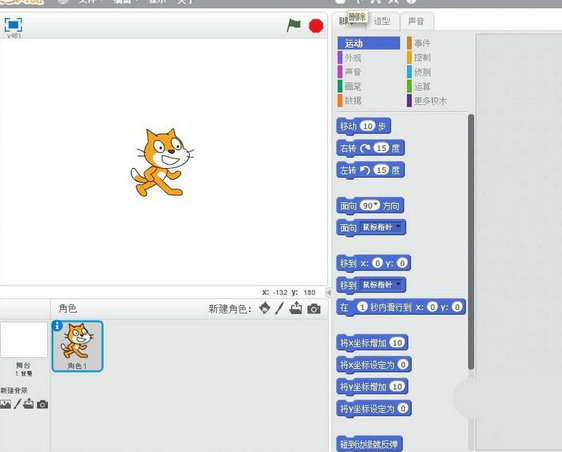
Task: Click the 移动 步 block label
Action: pyautogui.click(x=348, y=126)
